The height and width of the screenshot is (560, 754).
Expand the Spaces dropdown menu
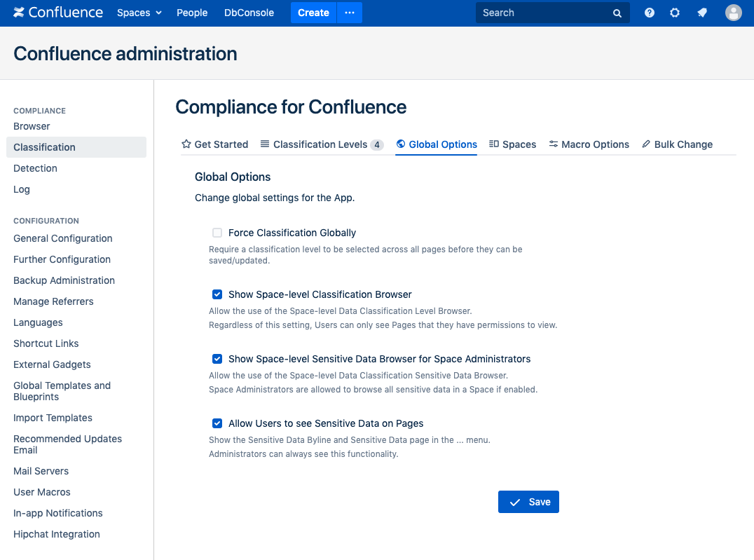[139, 13]
